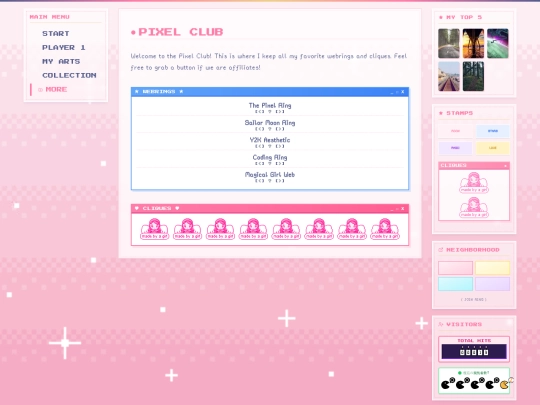
Task: Click the green online status dot in Visitors
Action: 459,373
